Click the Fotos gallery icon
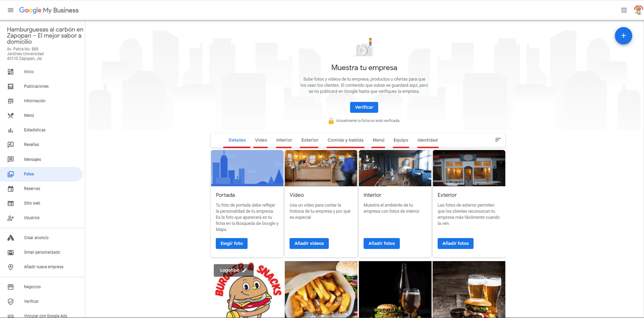The width and height of the screenshot is (644, 318). pyautogui.click(x=10, y=174)
